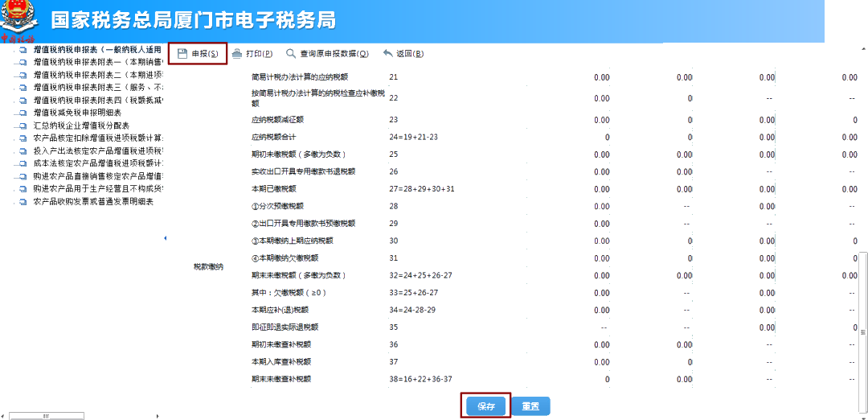The image size is (868, 420).
Task: Click page title 国家税务总局厦门市电子税务局
Action: pyautogui.click(x=194, y=20)
